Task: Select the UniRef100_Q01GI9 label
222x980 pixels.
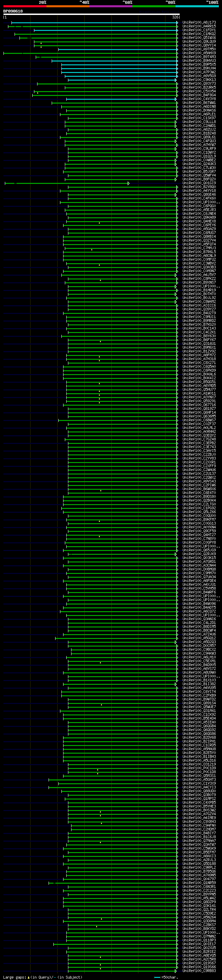Action: tap(199, 183)
